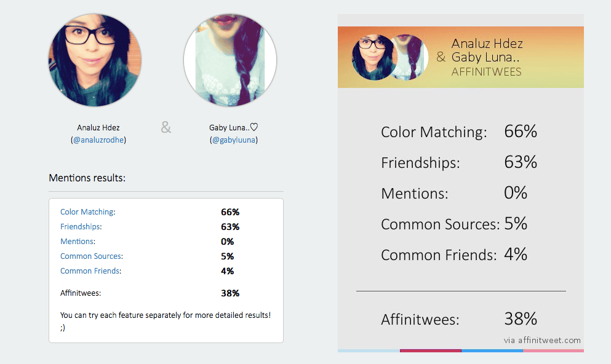This screenshot has height=364, width=611.
Task: Open the Friendships feature link
Action: coord(80,226)
